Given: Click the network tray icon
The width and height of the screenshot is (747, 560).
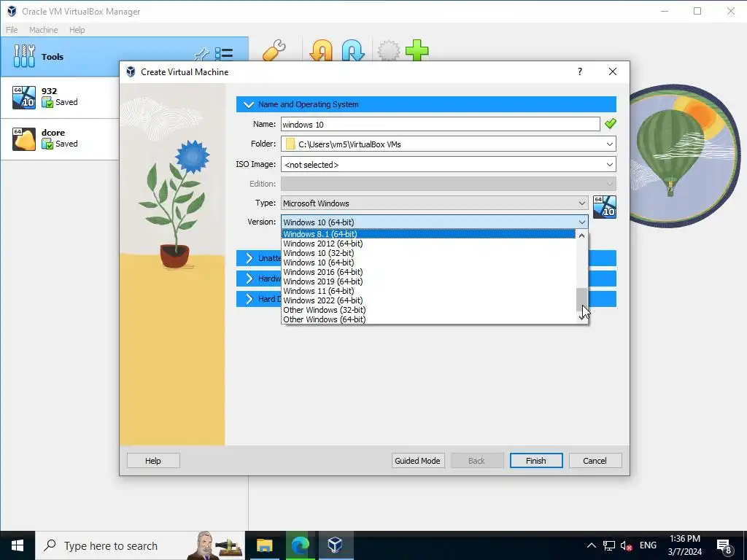Looking at the screenshot, I should pos(609,545).
